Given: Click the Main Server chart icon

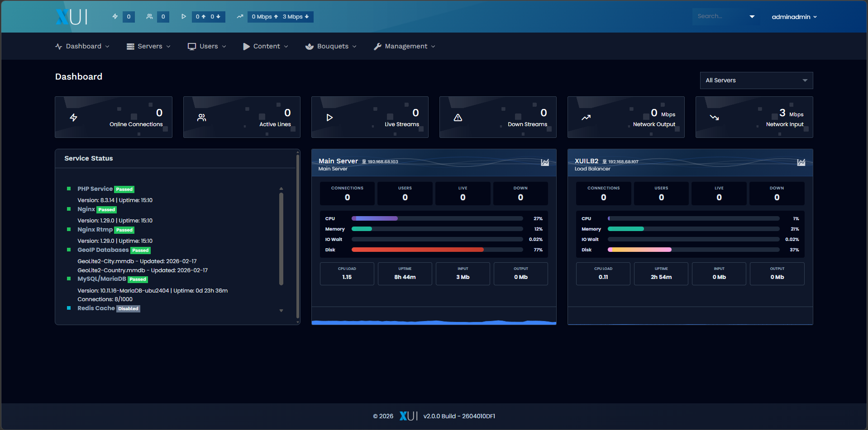Looking at the screenshot, I should (545, 162).
